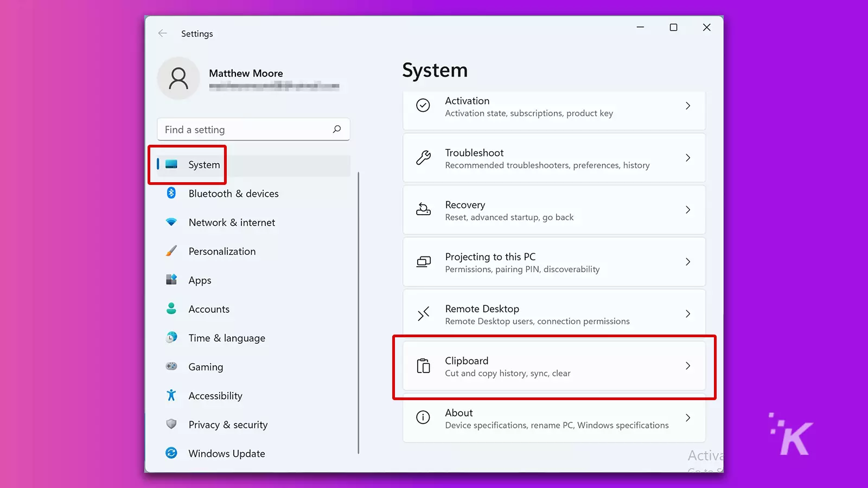Click the sidebar vertical scrollbar
Screen dimensions: 868x488
[359, 313]
